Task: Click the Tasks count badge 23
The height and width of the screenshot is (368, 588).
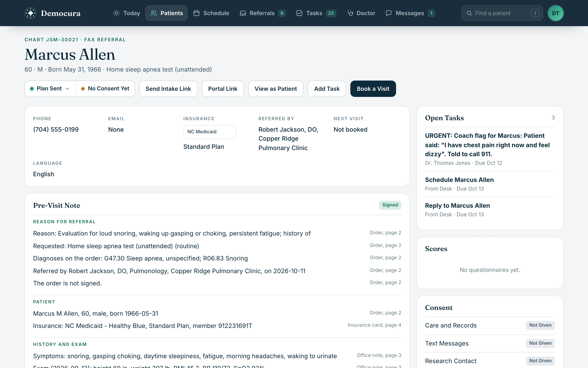Action: [x=331, y=13]
